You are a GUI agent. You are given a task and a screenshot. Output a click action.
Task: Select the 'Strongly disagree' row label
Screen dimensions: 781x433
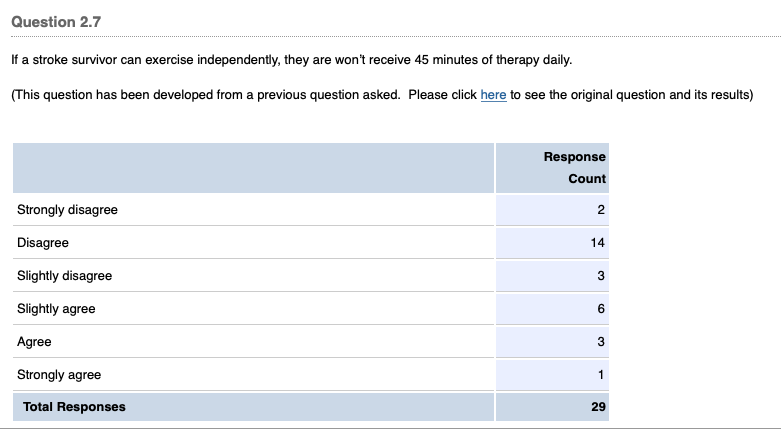(67, 210)
